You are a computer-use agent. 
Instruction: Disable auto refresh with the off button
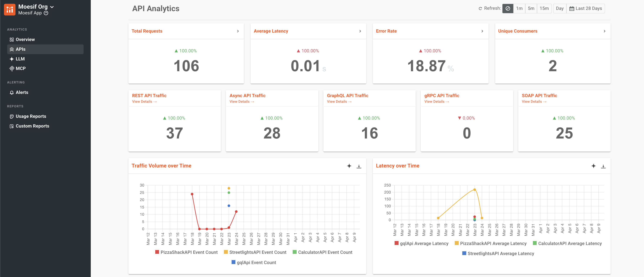pos(508,8)
